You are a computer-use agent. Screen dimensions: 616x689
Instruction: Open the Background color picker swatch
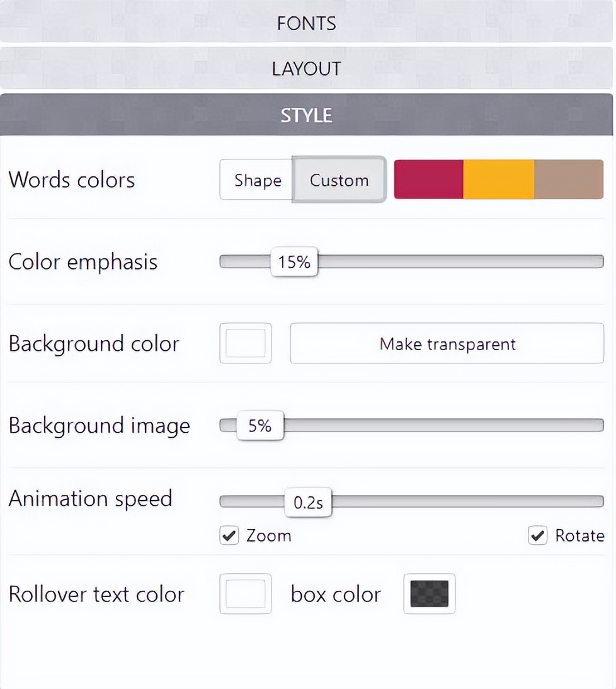point(246,343)
